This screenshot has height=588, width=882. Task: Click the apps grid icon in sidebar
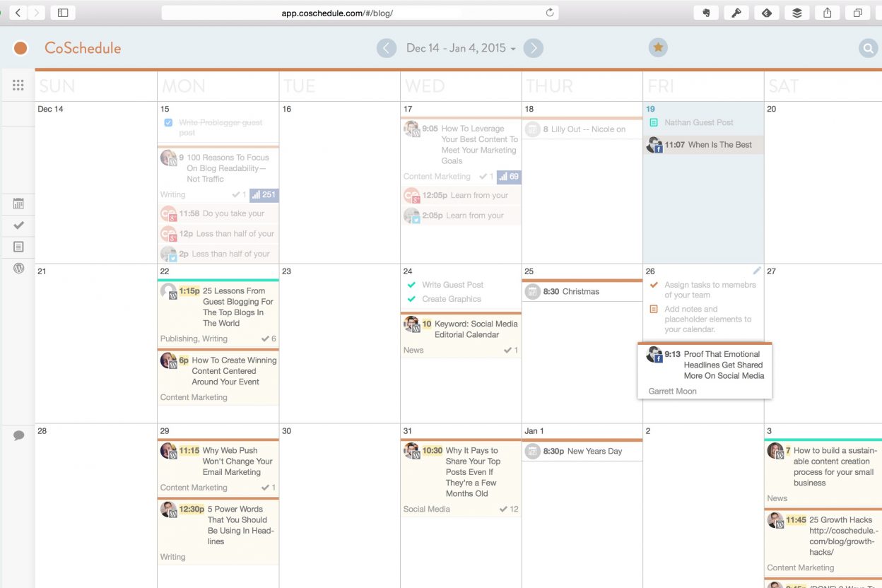[x=18, y=85]
